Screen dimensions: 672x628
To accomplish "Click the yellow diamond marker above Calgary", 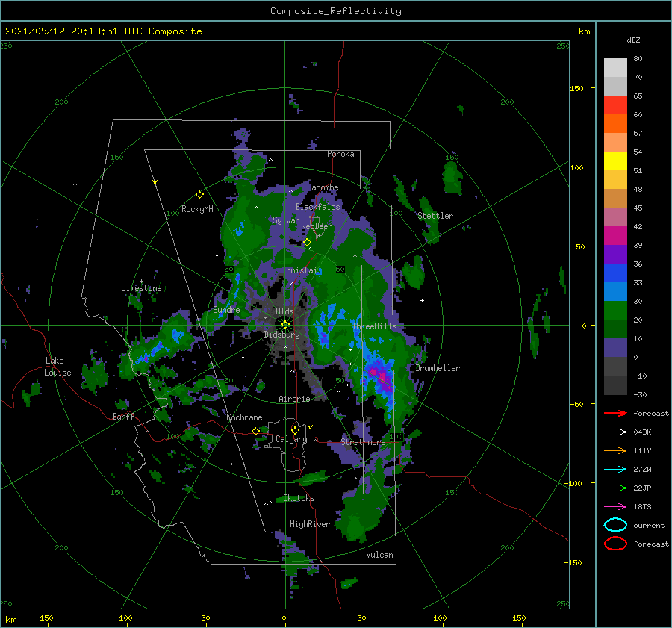I will (x=295, y=430).
